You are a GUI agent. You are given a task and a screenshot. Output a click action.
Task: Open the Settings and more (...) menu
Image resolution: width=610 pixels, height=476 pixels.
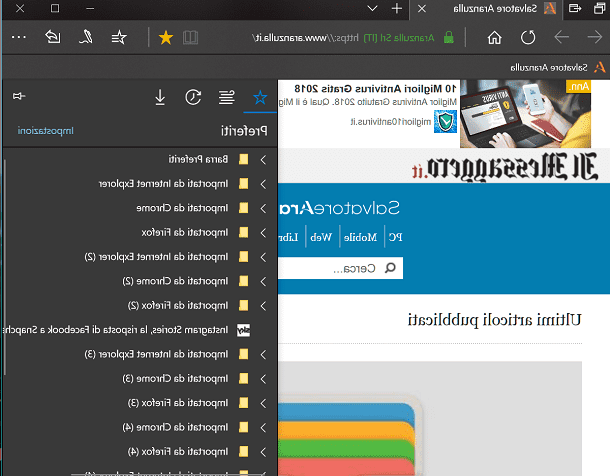pyautogui.click(x=18, y=38)
